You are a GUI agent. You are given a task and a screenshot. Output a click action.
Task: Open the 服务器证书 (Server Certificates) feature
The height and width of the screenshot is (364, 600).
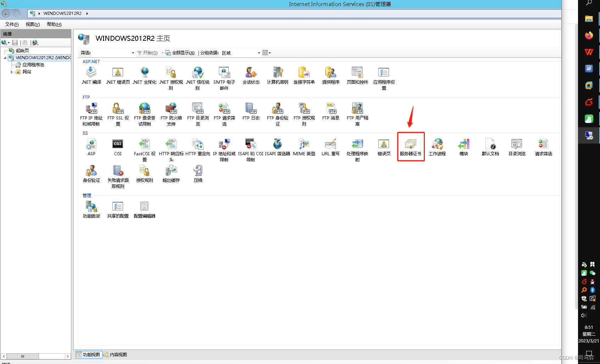(x=411, y=147)
